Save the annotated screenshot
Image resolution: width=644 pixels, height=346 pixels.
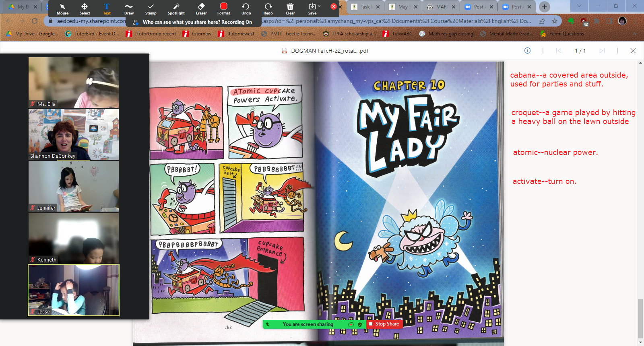(x=312, y=9)
